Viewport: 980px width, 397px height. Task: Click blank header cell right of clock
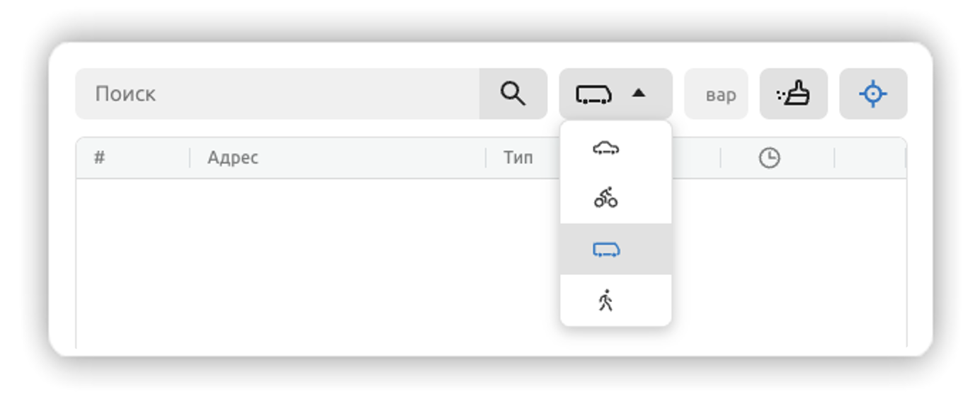click(x=870, y=158)
